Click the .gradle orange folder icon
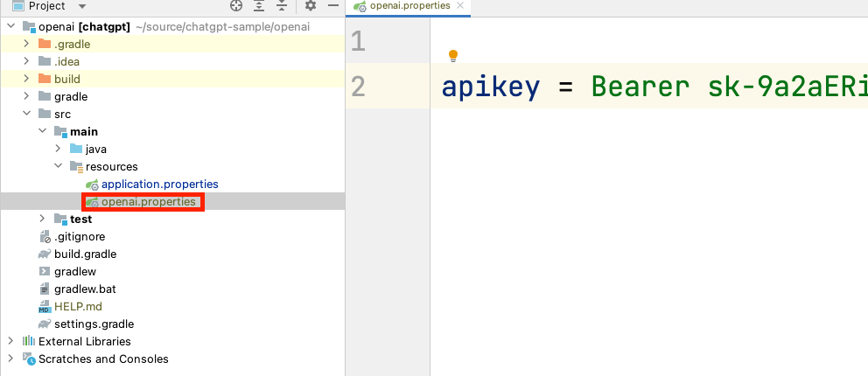The width and height of the screenshot is (868, 376). [45, 44]
